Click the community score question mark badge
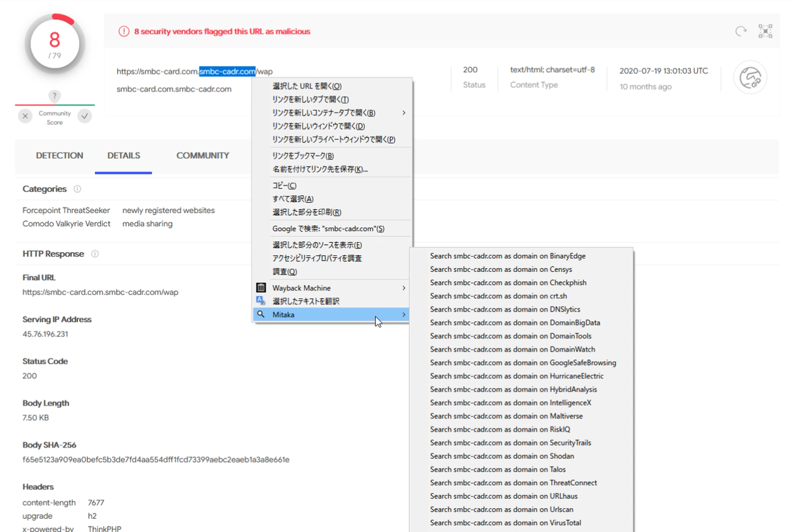This screenshot has width=792, height=532. pyautogui.click(x=55, y=96)
